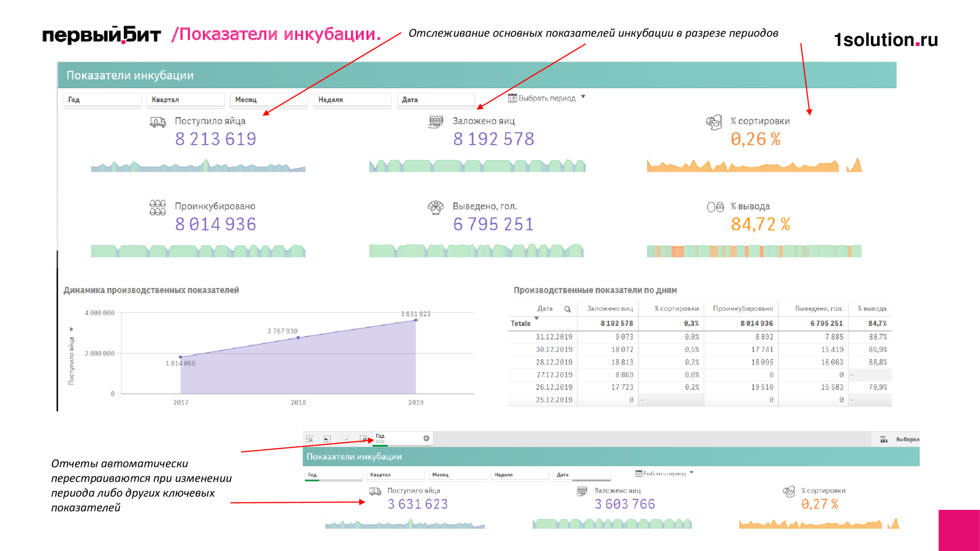Image resolution: width=980 pixels, height=551 pixels.
Task: Open the Год filter in top dashboard
Action: 102,99
